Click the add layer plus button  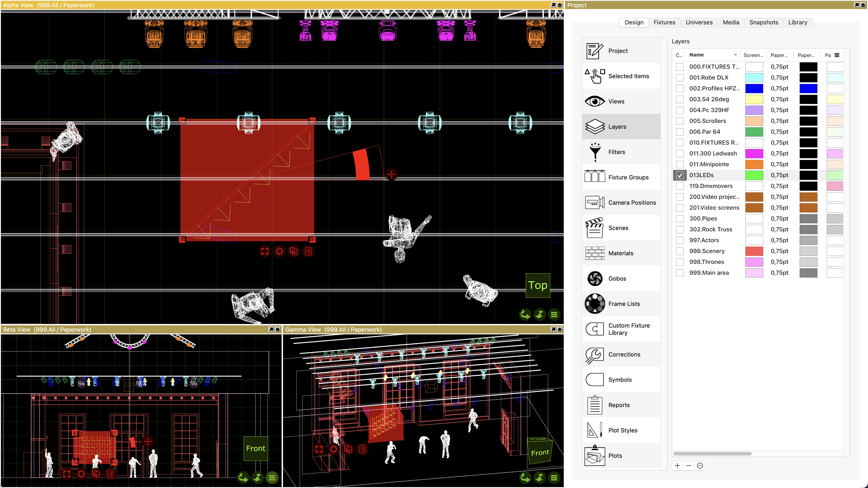pos(677,465)
